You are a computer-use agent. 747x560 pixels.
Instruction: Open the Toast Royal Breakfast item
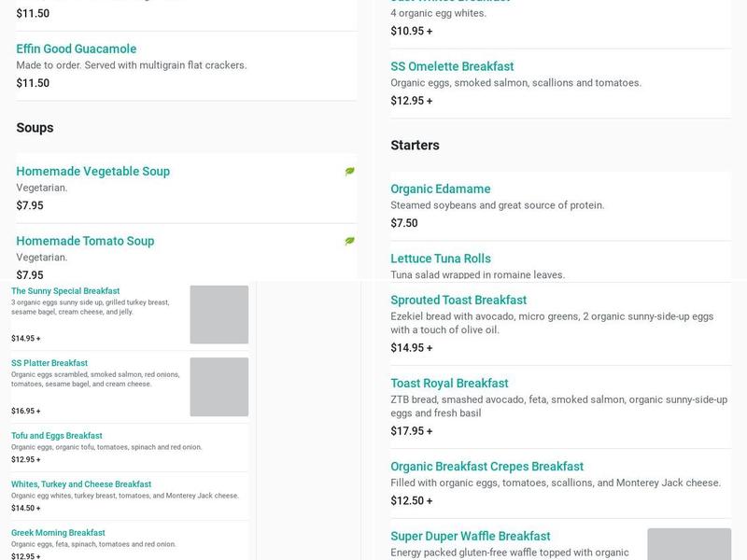coord(449,383)
